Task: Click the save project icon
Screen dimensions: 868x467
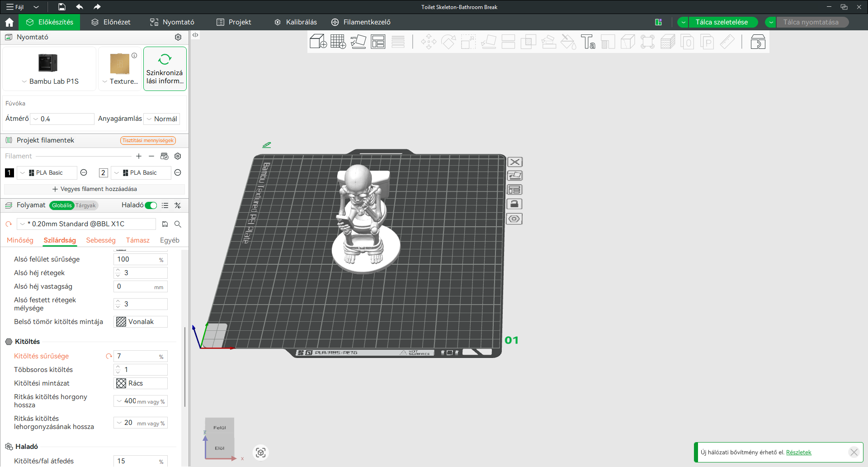Action: tap(62, 7)
